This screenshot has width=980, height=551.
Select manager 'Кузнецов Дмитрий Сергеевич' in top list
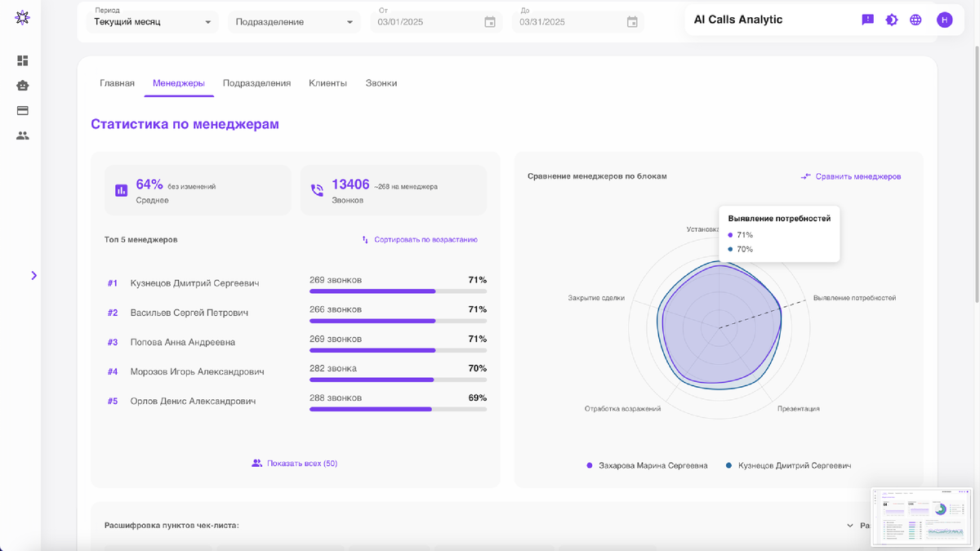tap(194, 283)
